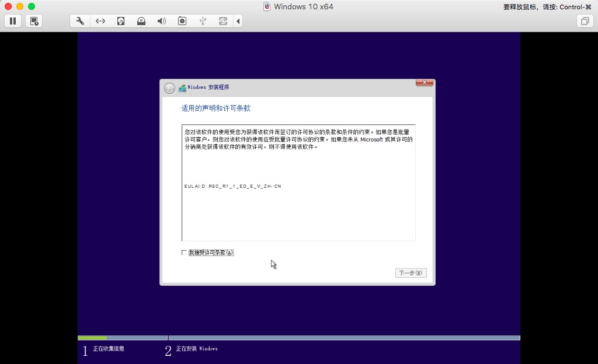Click the Next (下一步) button
Viewport: 598px width, 364px height.
[x=411, y=272]
